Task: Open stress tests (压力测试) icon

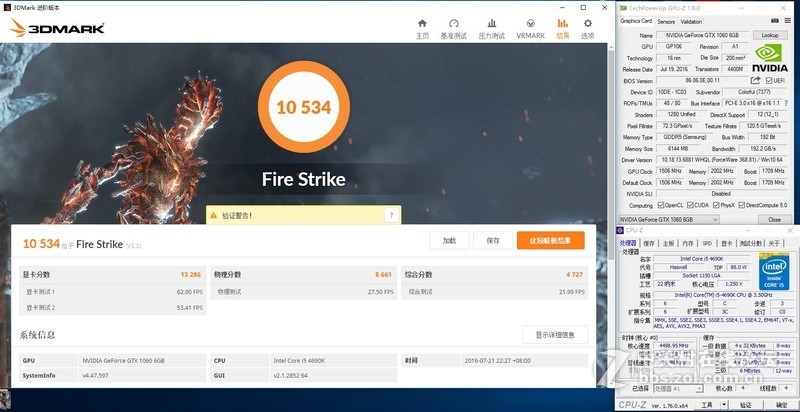Action: point(492,23)
